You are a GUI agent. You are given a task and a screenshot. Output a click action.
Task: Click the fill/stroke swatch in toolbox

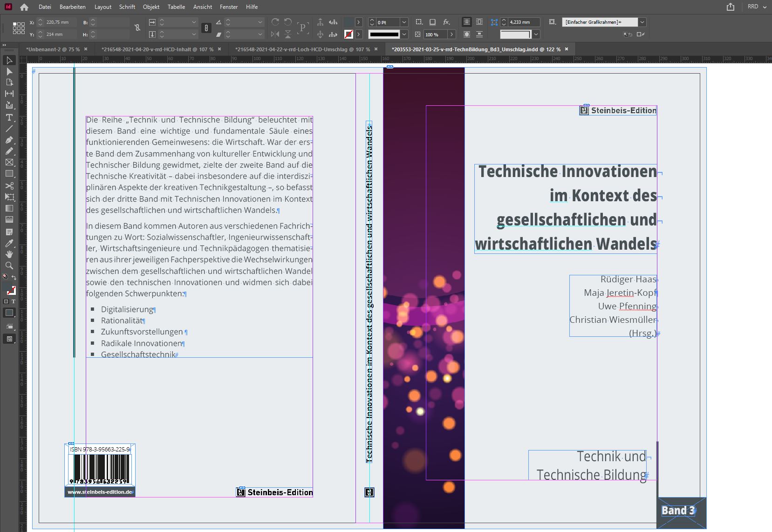[x=9, y=289]
